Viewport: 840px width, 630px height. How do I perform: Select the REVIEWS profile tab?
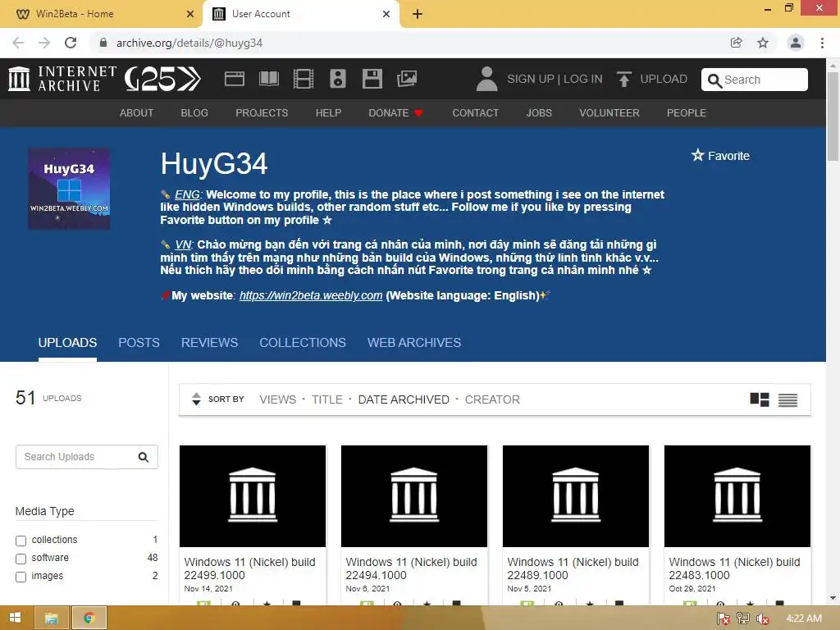tap(209, 342)
